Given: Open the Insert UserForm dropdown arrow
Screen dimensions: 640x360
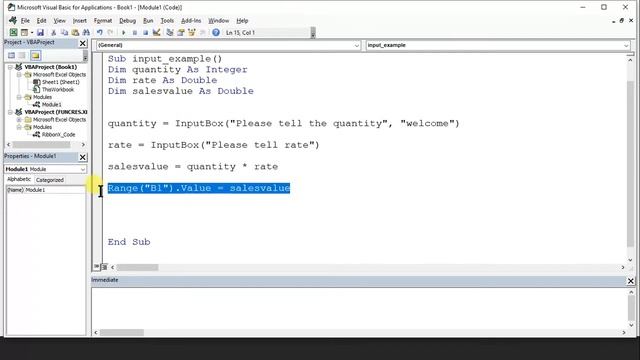Looking at the screenshot, I should click(x=32, y=33).
